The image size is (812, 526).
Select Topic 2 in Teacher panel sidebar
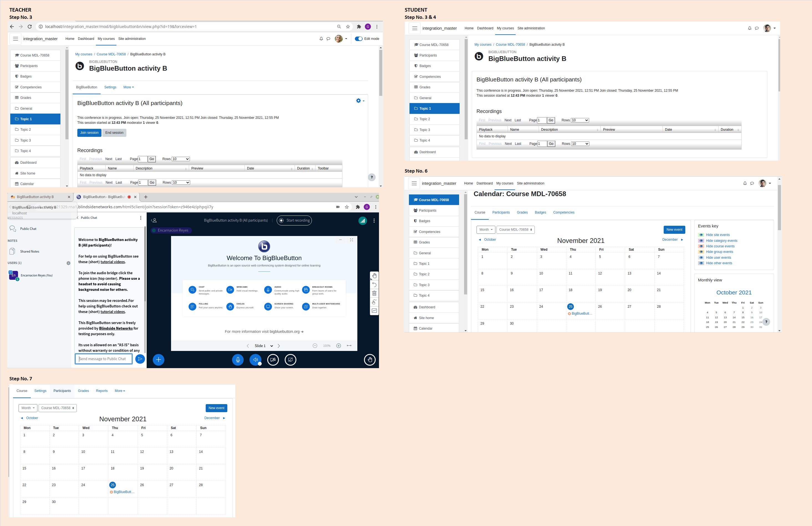(35, 130)
